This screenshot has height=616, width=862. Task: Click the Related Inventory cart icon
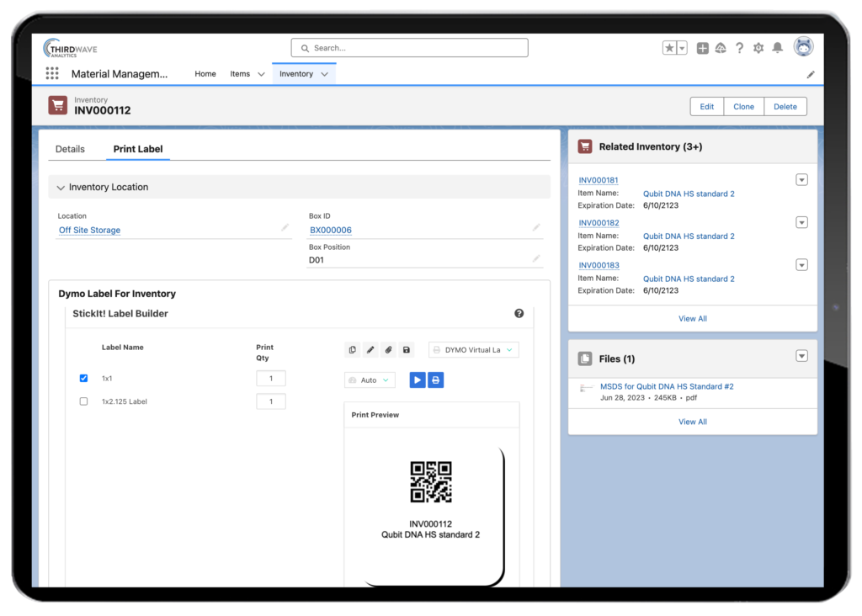tap(585, 146)
